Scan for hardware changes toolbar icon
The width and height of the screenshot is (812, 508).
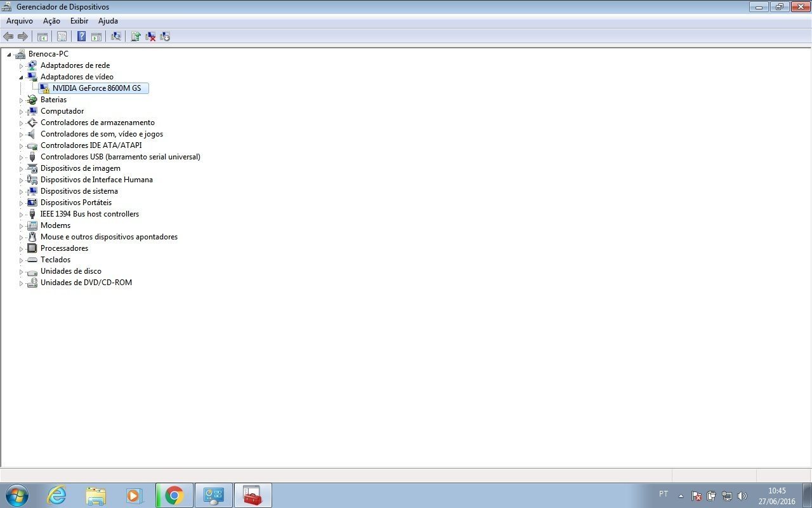[x=116, y=37]
